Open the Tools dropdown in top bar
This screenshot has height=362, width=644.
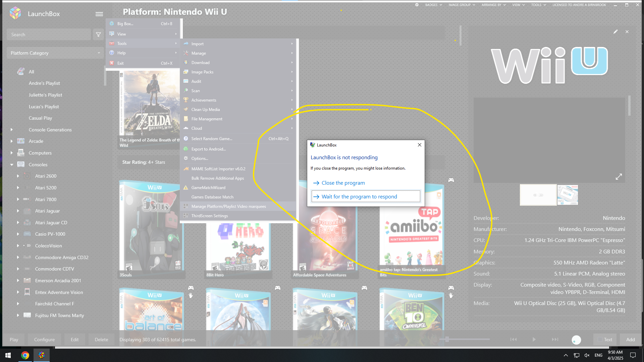coord(539,5)
